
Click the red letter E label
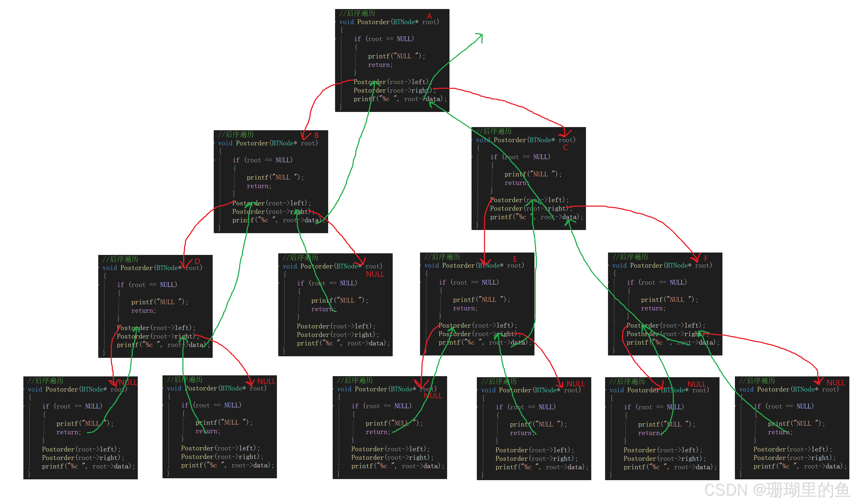(x=515, y=259)
